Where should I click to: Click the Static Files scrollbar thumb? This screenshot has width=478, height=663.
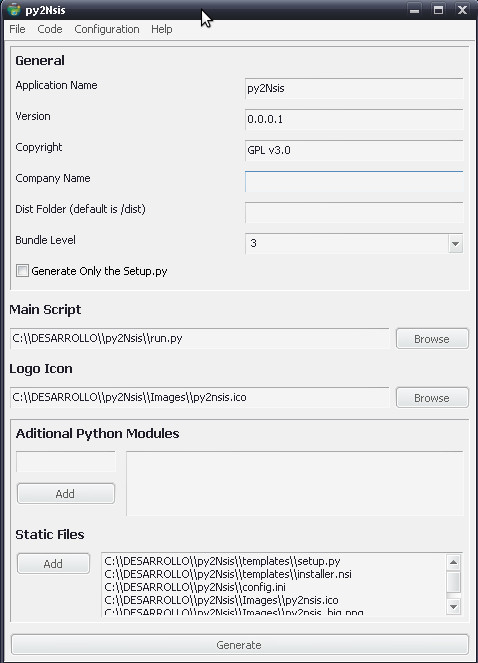(x=453, y=582)
